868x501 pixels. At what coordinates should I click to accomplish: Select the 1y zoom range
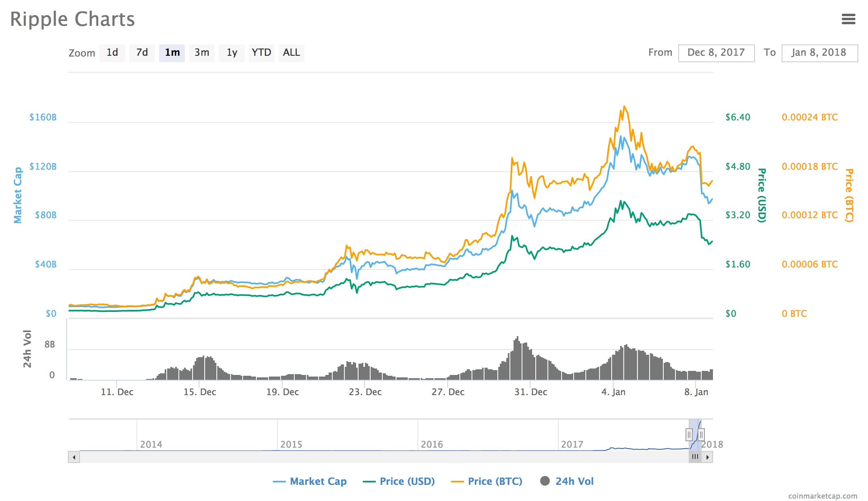click(232, 53)
